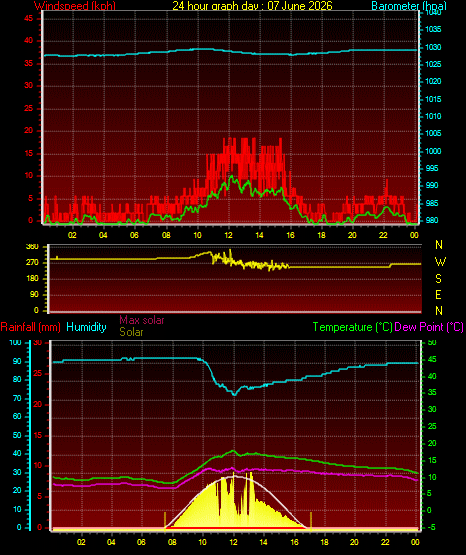Click '70' on the cyan Humidity axis
The width and height of the screenshot is (466, 555).
[x=17, y=398]
